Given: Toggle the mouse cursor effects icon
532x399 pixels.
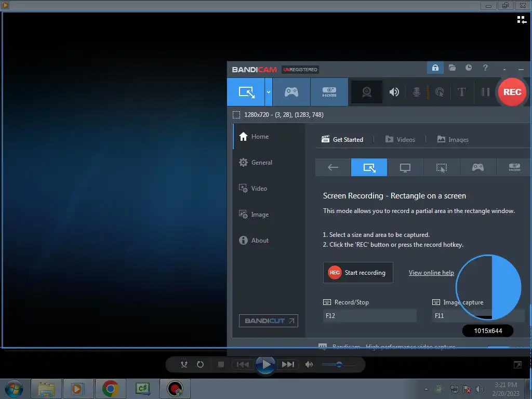Looking at the screenshot, I should point(440,92).
